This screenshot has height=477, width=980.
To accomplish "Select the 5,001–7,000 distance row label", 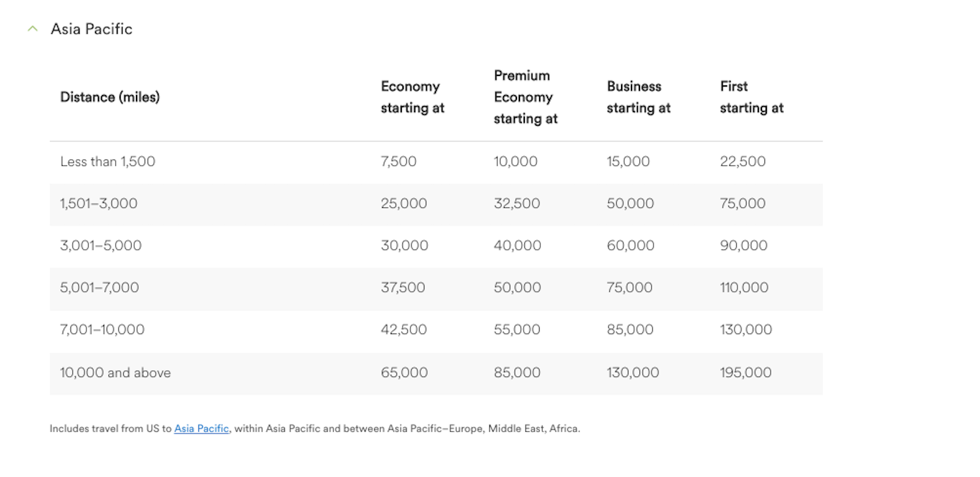I will pyautogui.click(x=99, y=288).
